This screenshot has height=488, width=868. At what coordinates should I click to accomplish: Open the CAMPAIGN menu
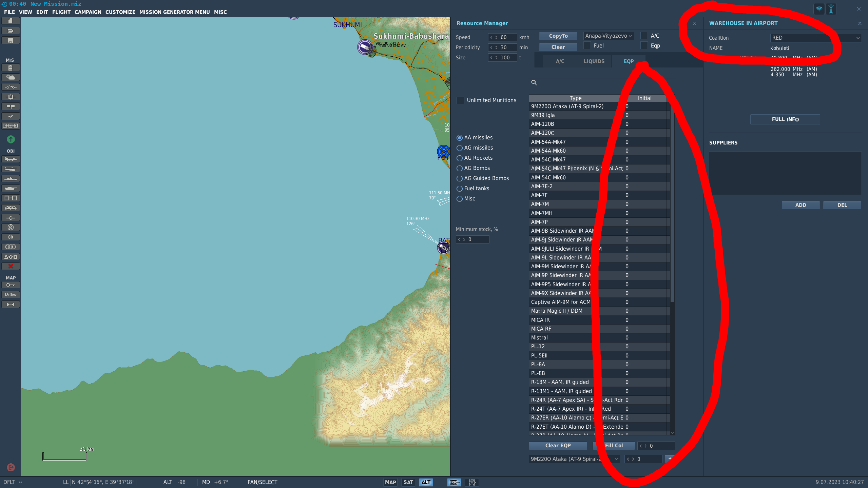pos(88,12)
